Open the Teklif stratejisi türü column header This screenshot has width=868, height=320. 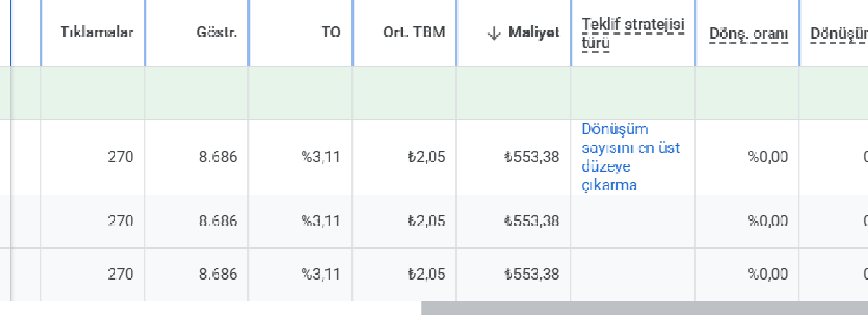tap(633, 33)
